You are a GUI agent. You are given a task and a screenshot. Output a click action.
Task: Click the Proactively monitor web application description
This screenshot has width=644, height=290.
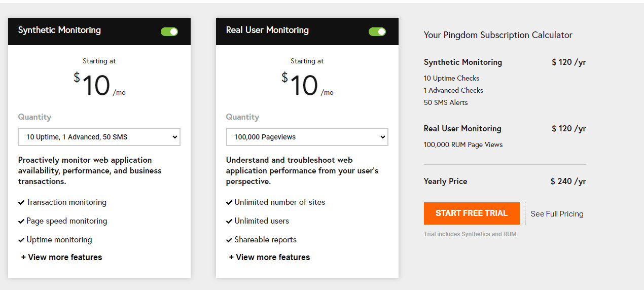pyautogui.click(x=90, y=171)
